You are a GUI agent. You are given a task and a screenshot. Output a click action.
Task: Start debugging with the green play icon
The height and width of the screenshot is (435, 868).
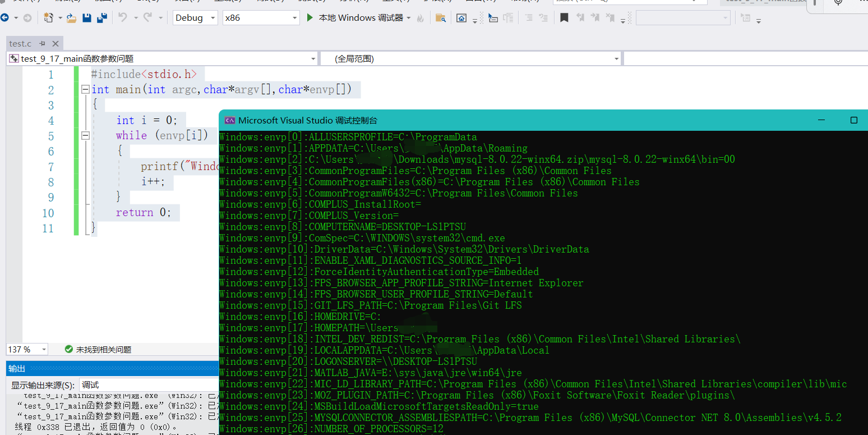(310, 18)
